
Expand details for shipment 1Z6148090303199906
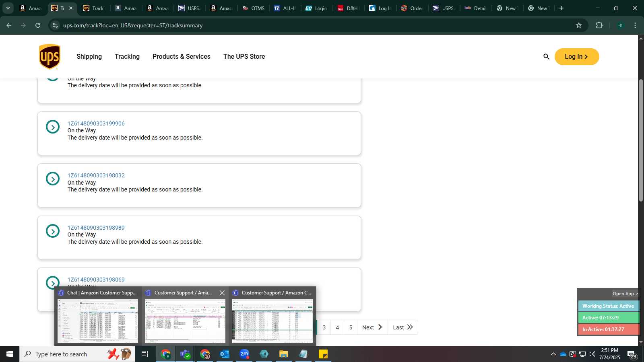tap(53, 127)
